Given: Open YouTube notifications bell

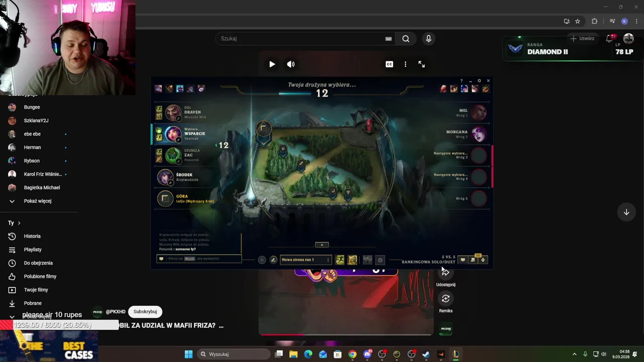Looking at the screenshot, I should coord(610,39).
